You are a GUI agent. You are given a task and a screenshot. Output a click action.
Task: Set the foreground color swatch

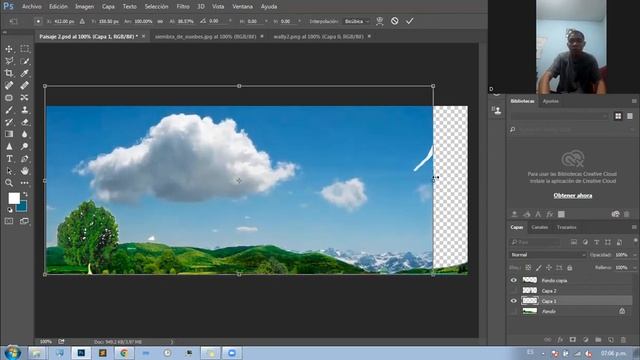[14, 198]
